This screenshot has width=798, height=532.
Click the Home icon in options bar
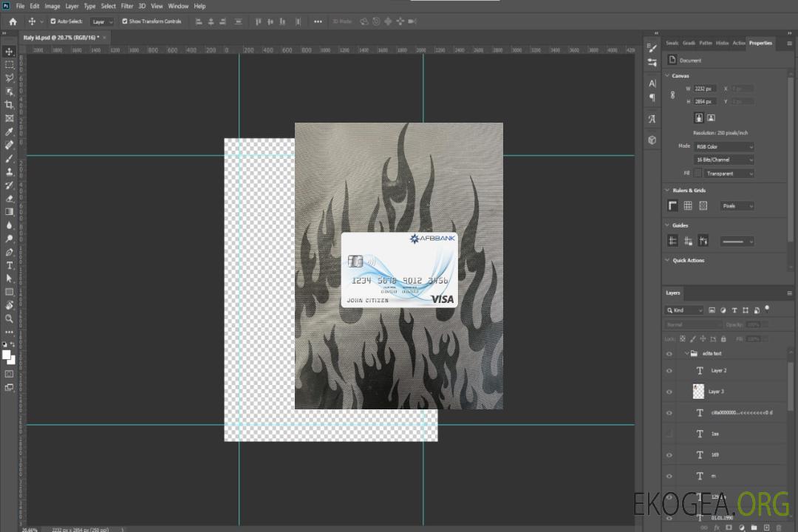tap(13, 21)
